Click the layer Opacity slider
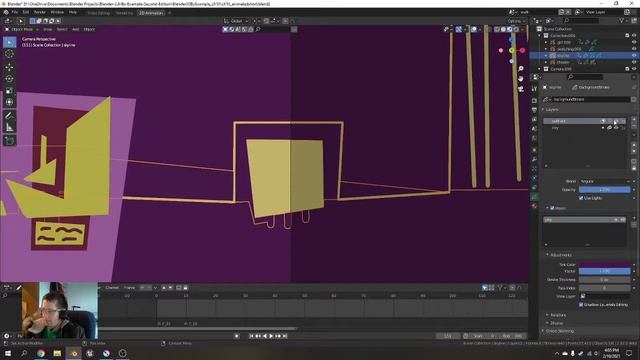The image size is (640, 360). tap(604, 190)
